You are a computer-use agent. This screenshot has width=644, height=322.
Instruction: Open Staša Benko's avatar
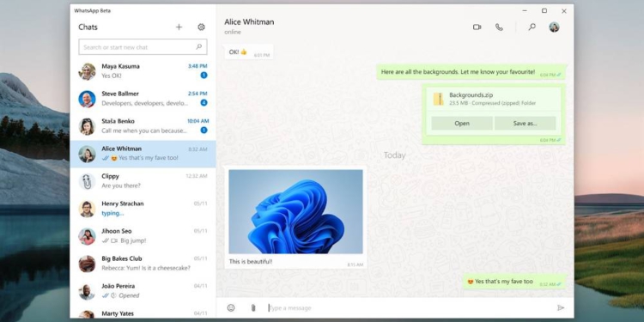coord(87,126)
